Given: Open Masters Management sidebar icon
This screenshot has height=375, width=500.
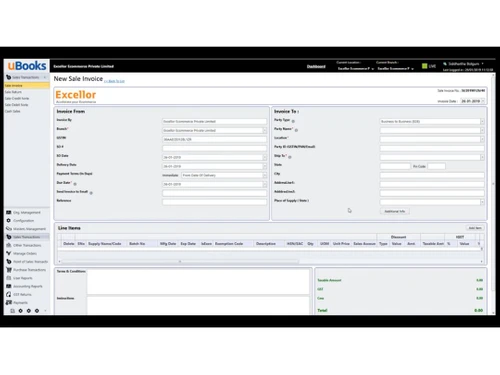Looking at the screenshot, I should (x=9, y=229).
